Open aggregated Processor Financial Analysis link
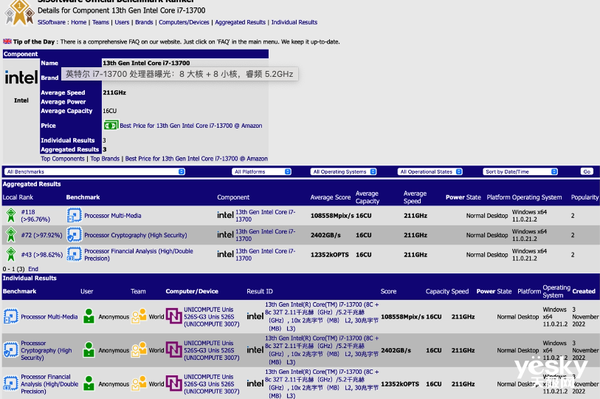Viewport: 600px width, 399px height. pyautogui.click(x=139, y=254)
